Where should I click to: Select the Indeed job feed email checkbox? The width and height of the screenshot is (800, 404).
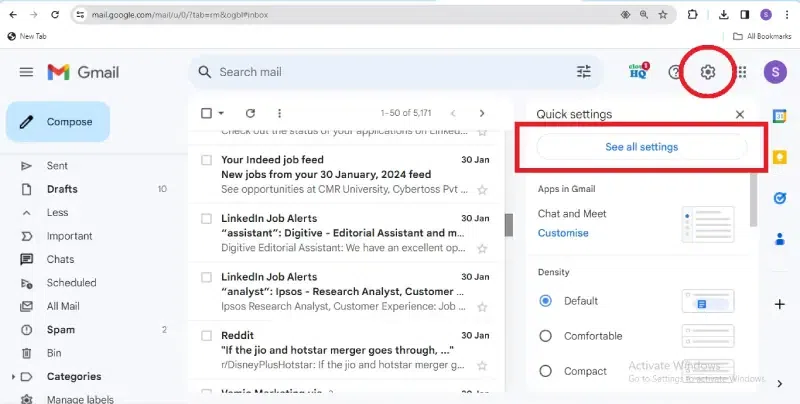pos(206,160)
